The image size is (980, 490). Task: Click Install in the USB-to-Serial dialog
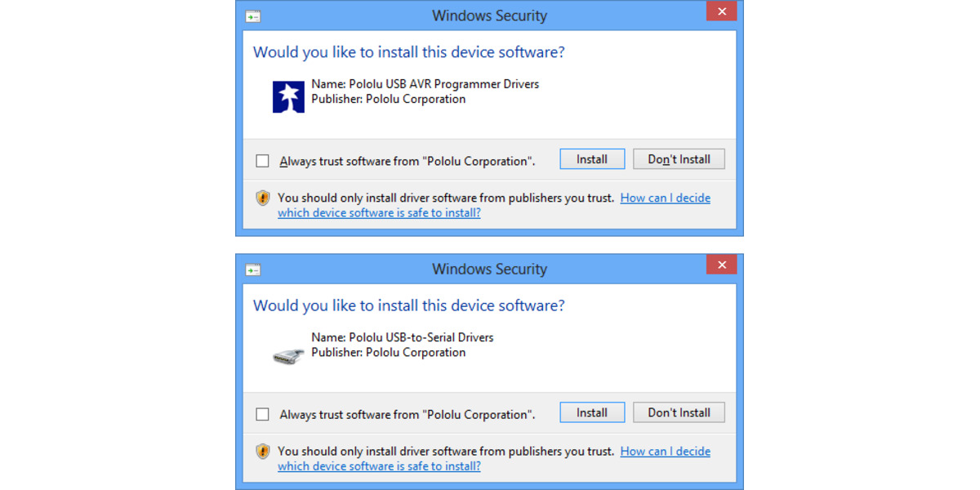(x=592, y=412)
